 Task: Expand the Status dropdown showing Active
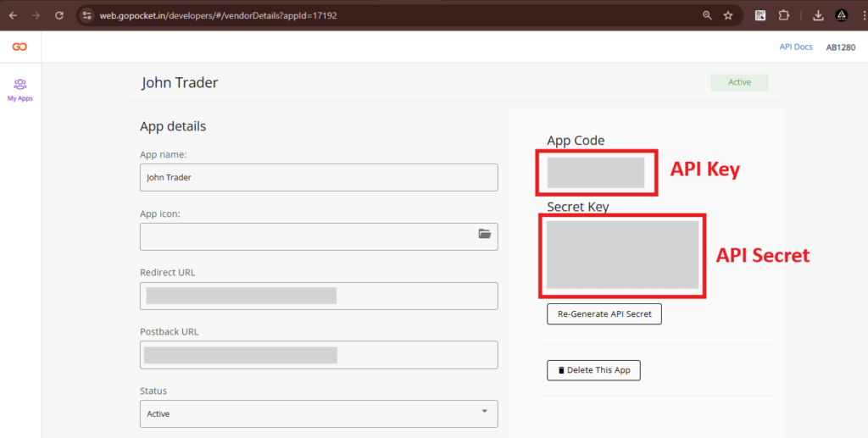(x=318, y=413)
